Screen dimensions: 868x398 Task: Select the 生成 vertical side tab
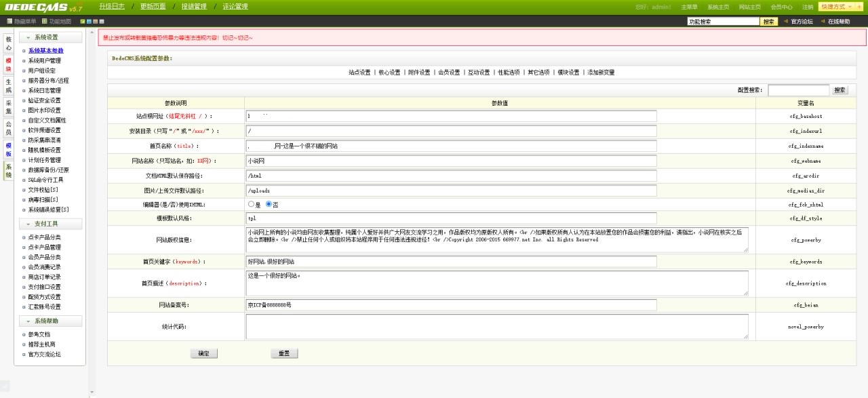click(9, 86)
